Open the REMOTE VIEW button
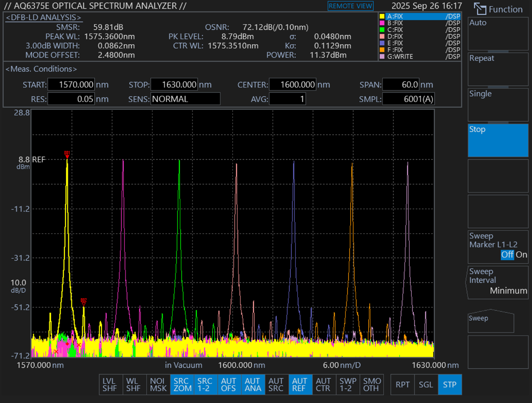532x403 pixels. point(350,6)
